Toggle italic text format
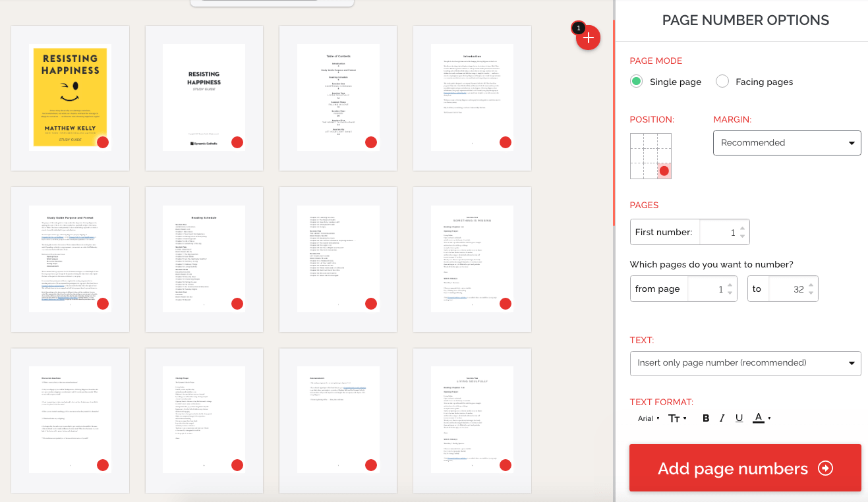The height and width of the screenshot is (502, 868). [x=722, y=418]
